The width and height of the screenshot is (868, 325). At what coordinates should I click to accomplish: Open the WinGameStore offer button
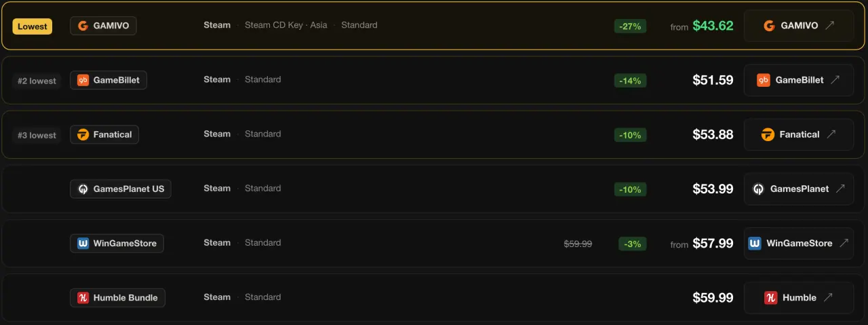coord(799,243)
